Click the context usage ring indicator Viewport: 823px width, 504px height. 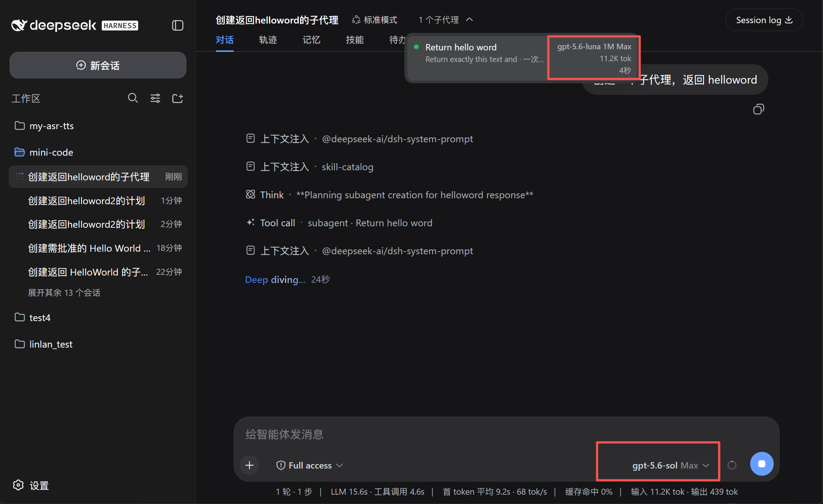[x=732, y=465]
